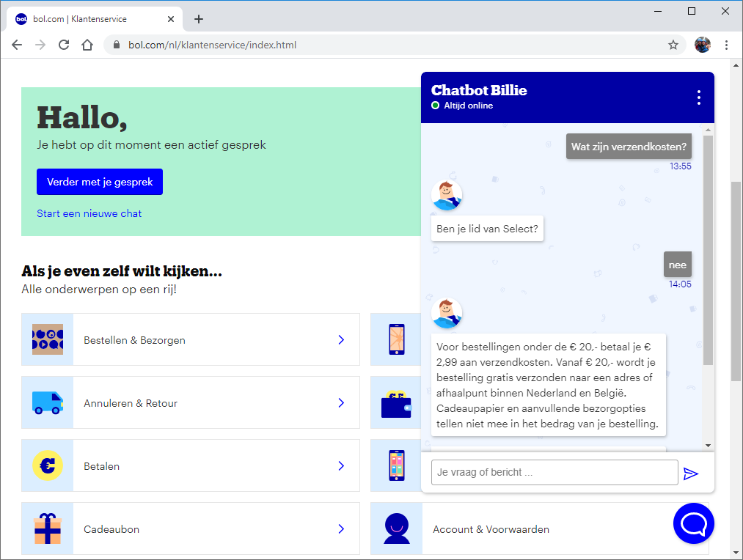Screen dimensions: 743x560
Task: Open Chatbot Billie options menu
Action: [698, 97]
